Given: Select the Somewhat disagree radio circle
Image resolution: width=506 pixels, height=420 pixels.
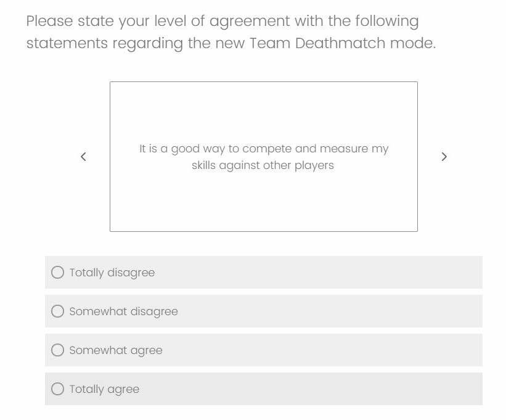Looking at the screenshot, I should pyautogui.click(x=57, y=311).
